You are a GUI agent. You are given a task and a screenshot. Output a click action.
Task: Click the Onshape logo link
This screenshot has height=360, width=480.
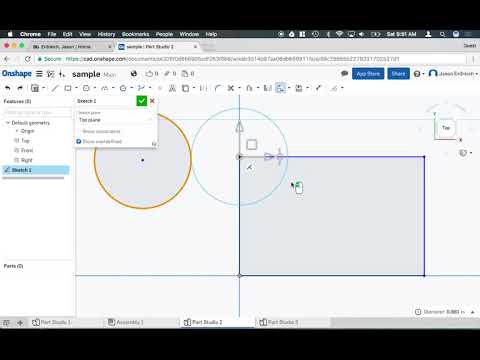tap(17, 73)
